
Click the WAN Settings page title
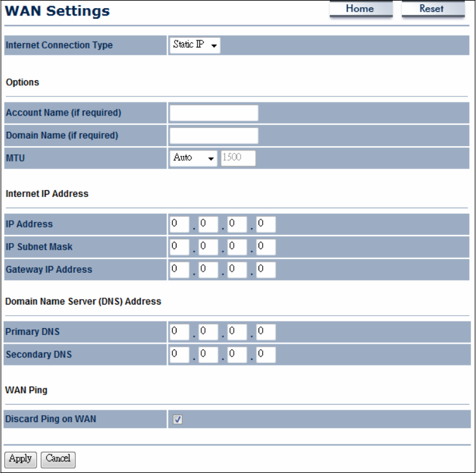[57, 11]
